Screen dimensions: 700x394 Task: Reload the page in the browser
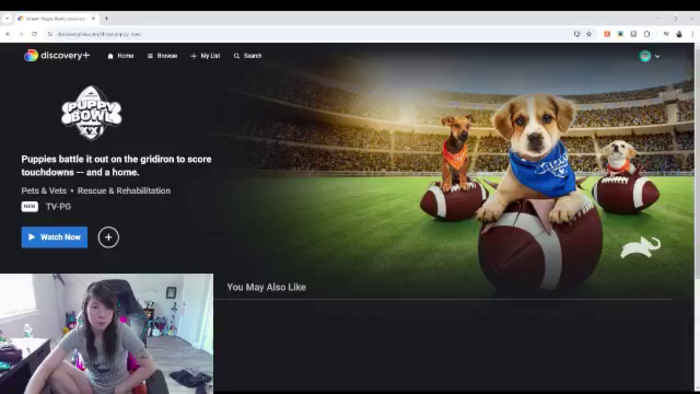34,34
